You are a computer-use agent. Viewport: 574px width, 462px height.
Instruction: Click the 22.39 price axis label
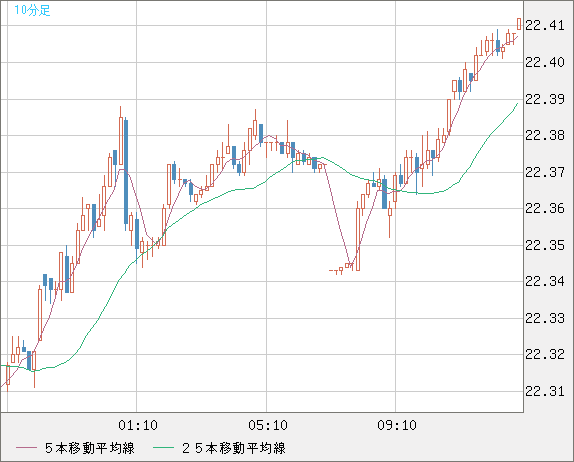click(545, 99)
